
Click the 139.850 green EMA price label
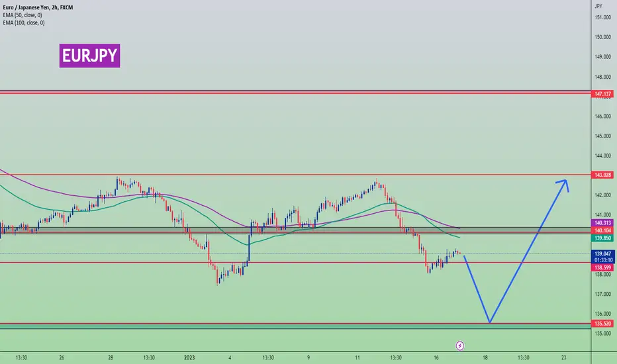click(x=602, y=238)
